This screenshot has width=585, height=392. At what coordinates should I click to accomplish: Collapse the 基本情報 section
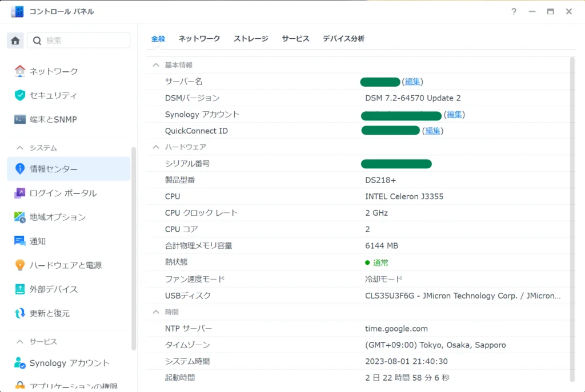tap(155, 65)
